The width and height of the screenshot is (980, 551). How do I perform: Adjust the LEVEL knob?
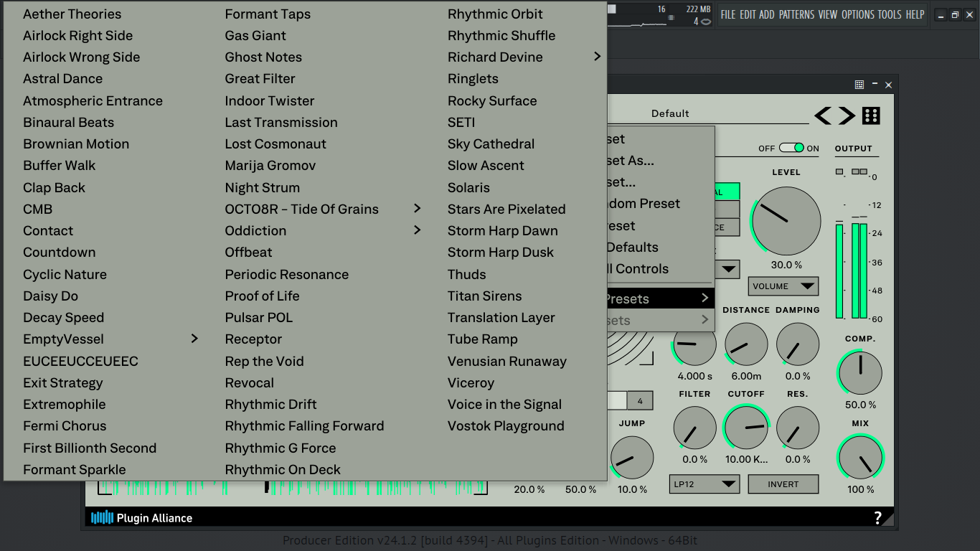click(786, 221)
